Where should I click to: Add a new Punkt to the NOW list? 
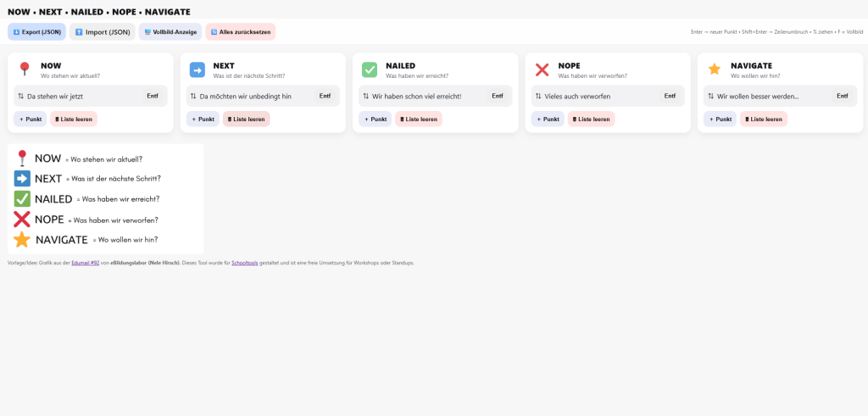31,119
